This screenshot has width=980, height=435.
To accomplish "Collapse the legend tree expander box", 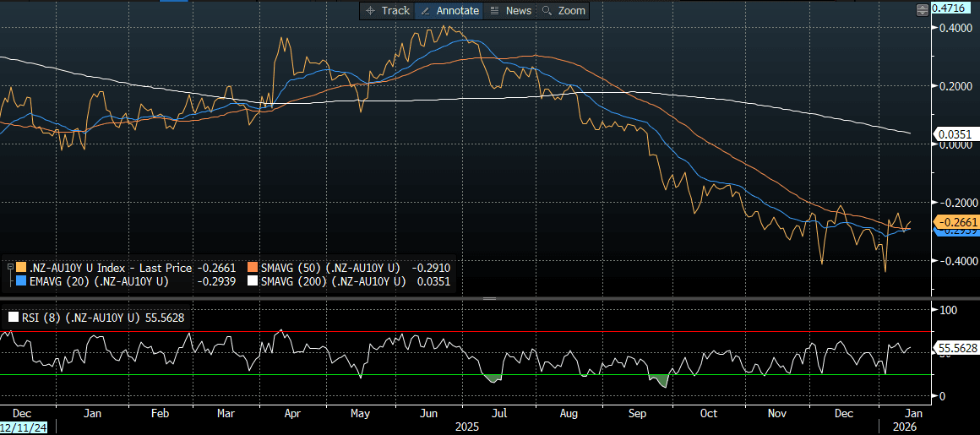I will point(9,268).
